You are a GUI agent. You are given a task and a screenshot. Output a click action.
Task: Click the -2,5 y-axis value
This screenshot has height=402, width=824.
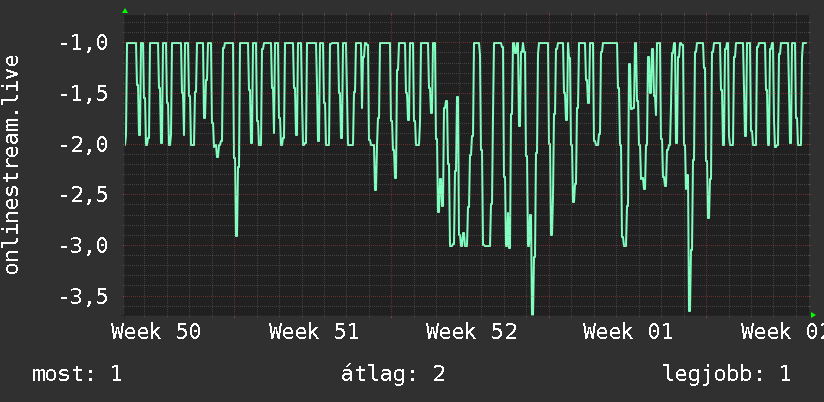[x=84, y=195]
